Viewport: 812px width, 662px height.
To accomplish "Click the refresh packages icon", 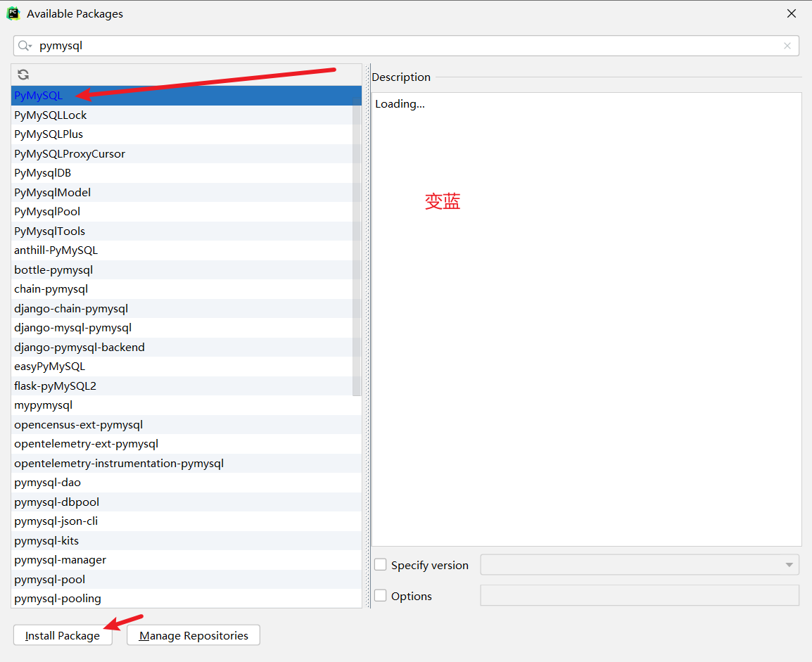I will pyautogui.click(x=23, y=75).
